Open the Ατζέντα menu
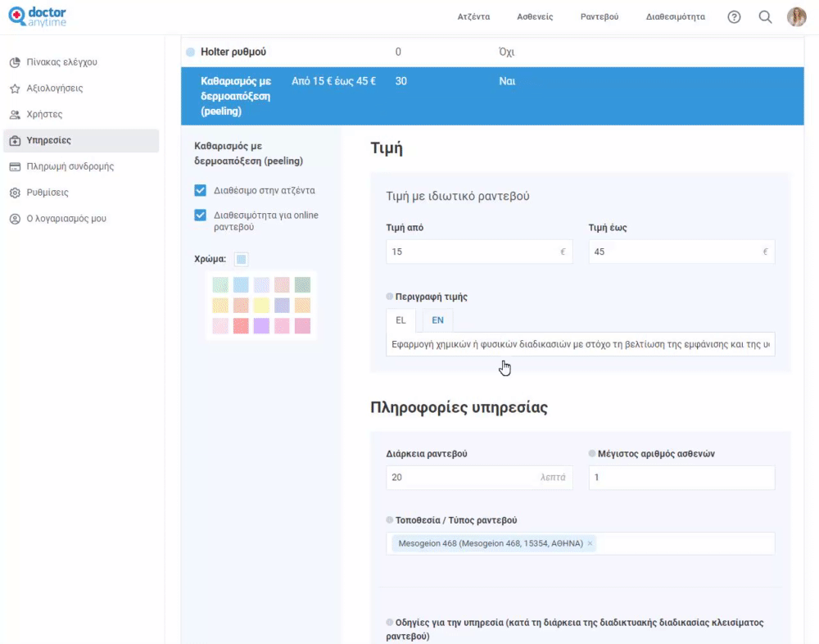The width and height of the screenshot is (819, 644). 473,16
